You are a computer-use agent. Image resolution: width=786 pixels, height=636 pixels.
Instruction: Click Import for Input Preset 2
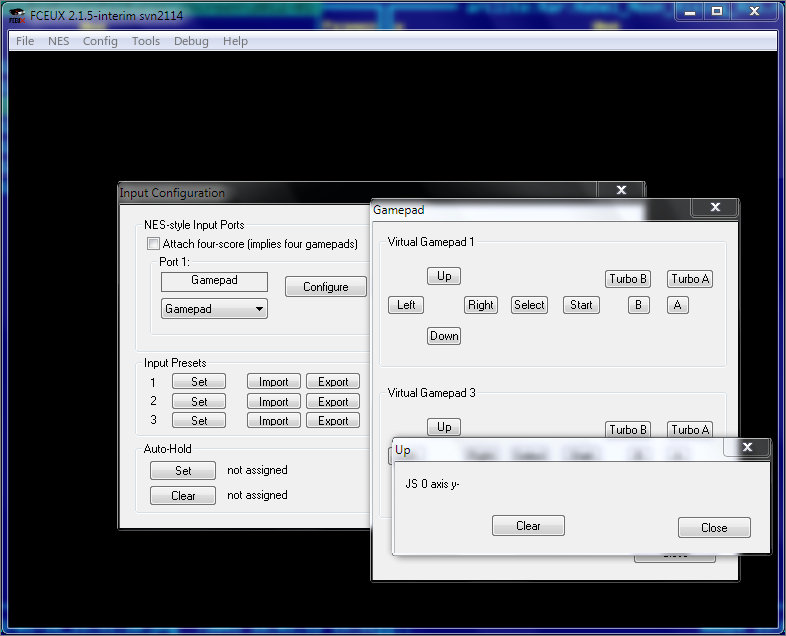coord(274,401)
